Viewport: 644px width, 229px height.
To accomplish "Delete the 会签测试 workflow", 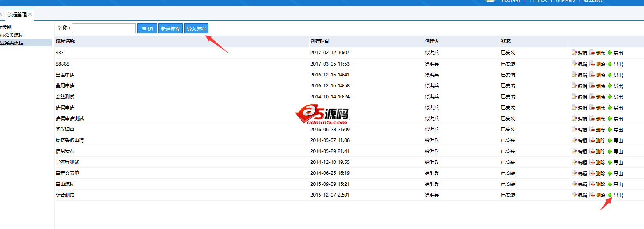I will pyautogui.click(x=597, y=97).
